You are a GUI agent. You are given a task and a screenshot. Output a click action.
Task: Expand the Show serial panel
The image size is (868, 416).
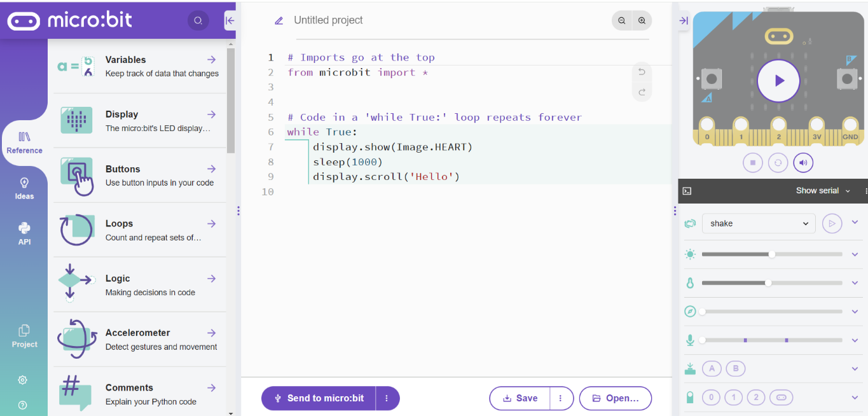(823, 191)
